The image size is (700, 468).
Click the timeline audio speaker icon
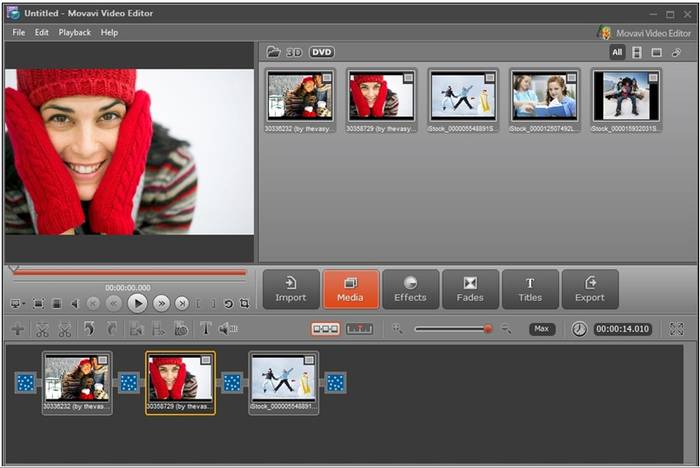[x=228, y=329]
